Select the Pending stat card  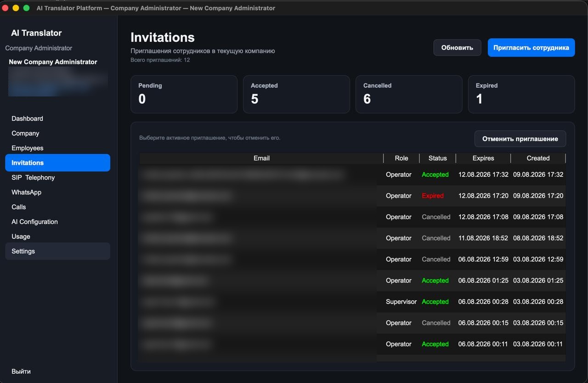pos(184,94)
